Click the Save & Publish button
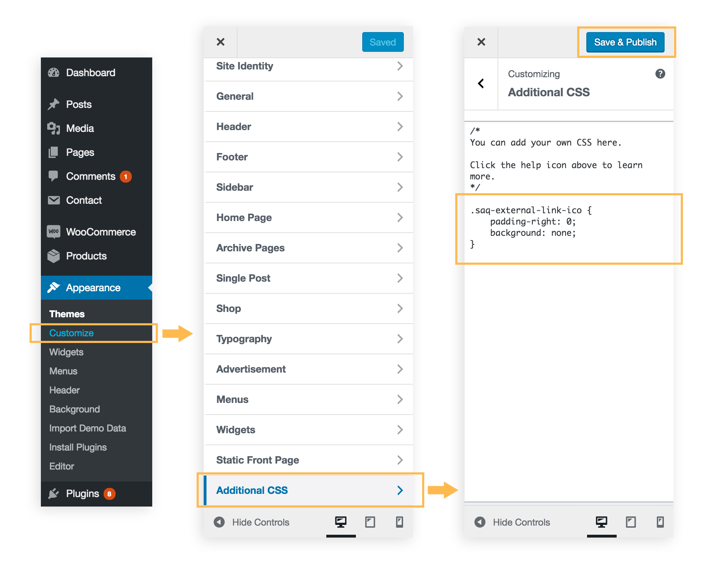Viewport: 728px width, 564px height. point(625,42)
